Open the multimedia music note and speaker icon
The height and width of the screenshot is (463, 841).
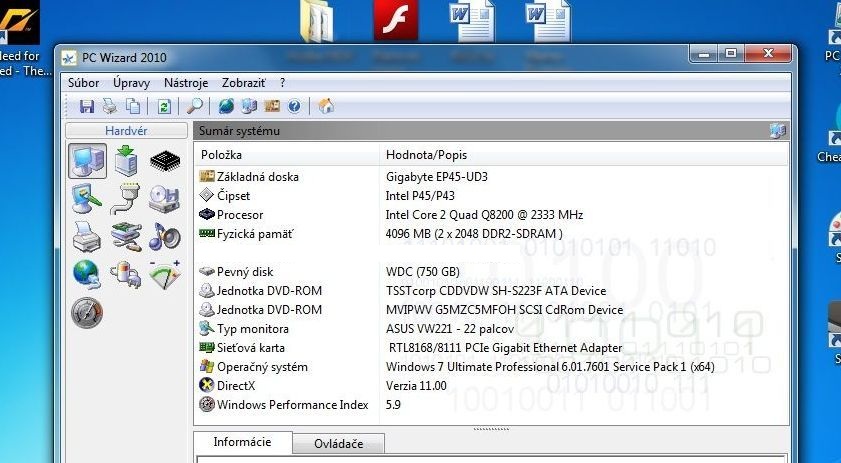(x=165, y=237)
